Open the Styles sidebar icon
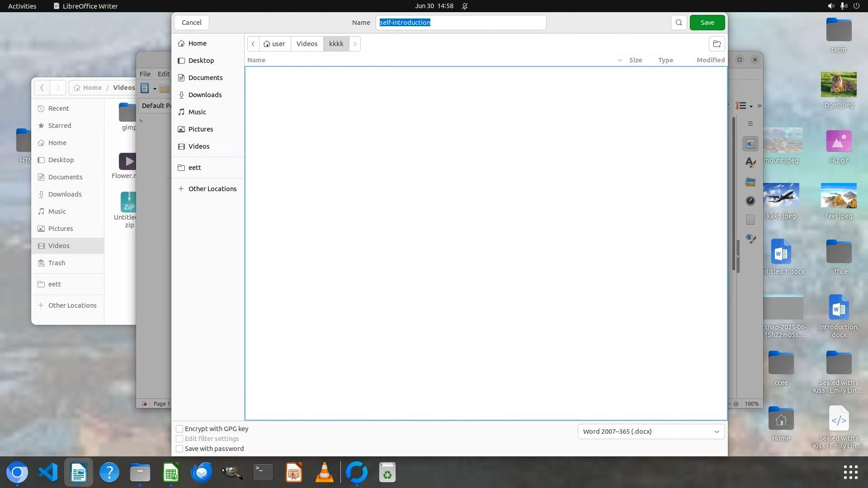 point(750,162)
